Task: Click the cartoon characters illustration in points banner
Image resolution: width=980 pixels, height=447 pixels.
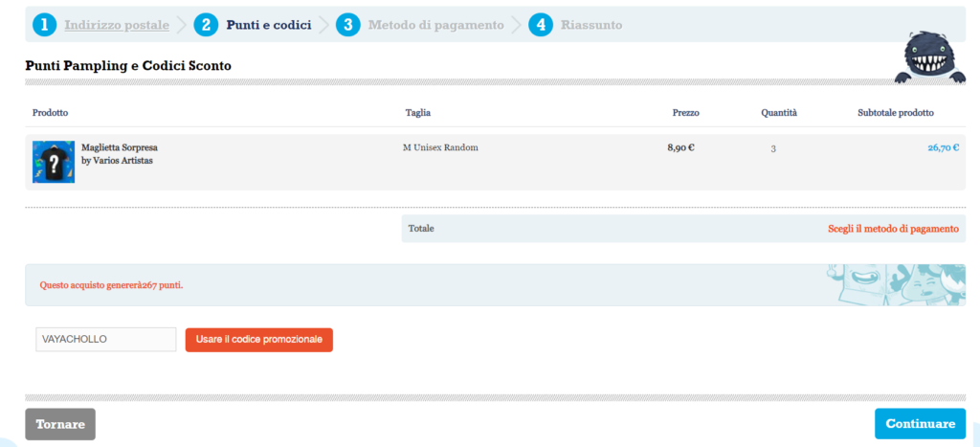Action: pos(895,284)
